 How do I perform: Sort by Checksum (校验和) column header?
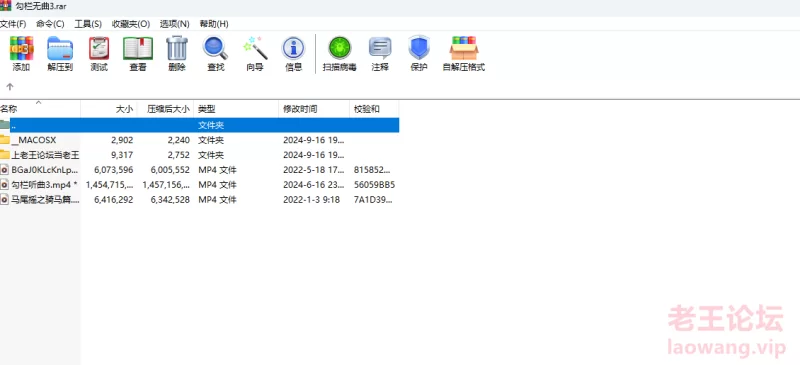coord(374,109)
